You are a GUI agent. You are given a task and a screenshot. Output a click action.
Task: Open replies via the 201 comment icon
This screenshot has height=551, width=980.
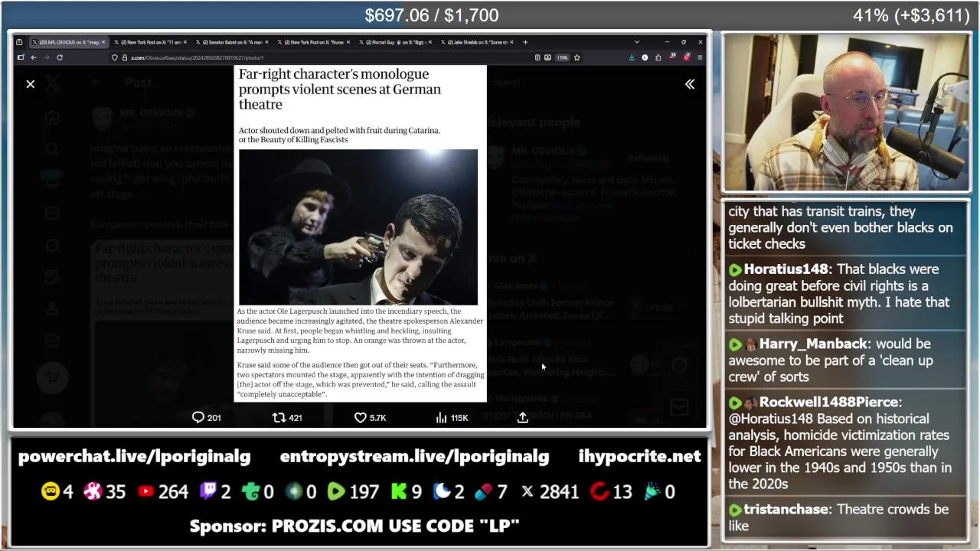point(198,417)
